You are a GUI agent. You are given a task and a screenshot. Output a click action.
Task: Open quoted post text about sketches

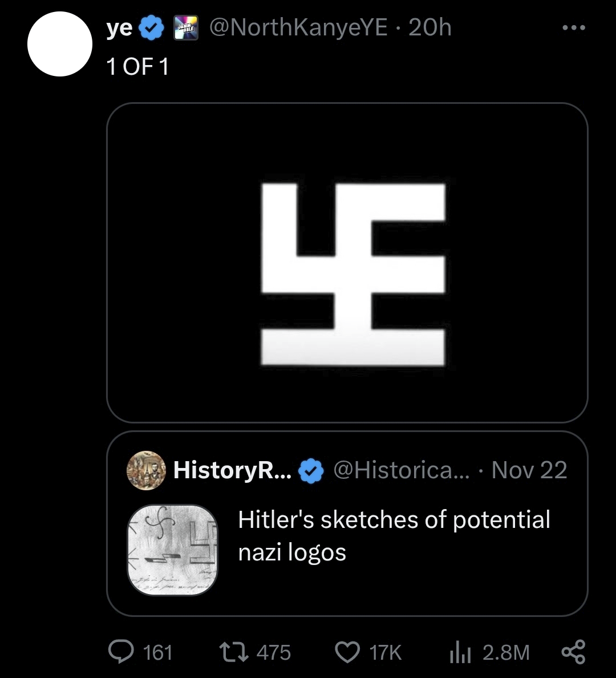click(394, 535)
